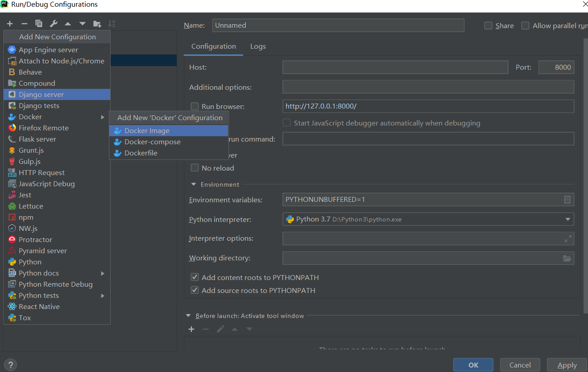Switch to the Logs tab
Image resolution: width=588 pixels, height=372 pixels.
coord(258,46)
